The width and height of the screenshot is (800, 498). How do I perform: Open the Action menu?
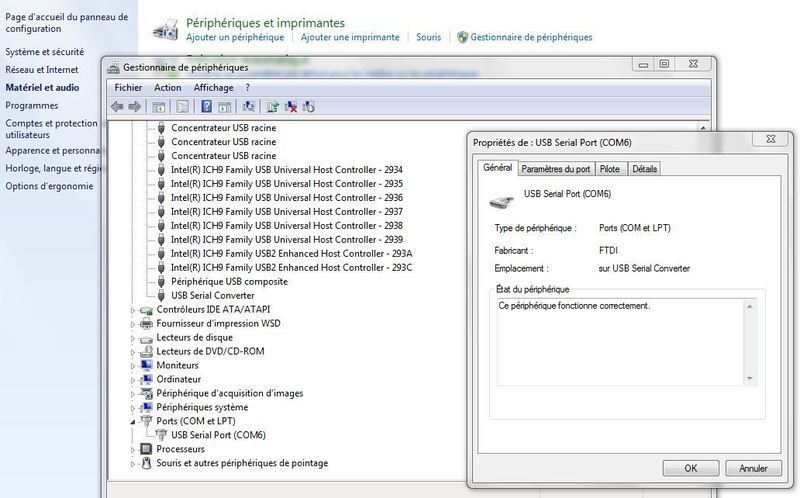click(168, 88)
